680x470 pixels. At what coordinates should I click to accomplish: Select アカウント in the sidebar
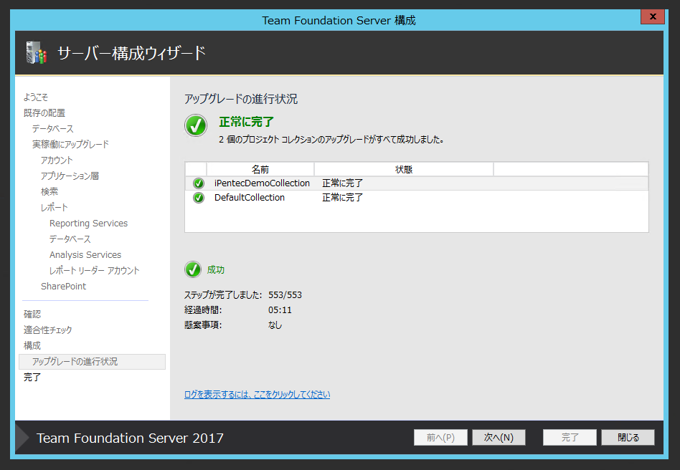57,160
